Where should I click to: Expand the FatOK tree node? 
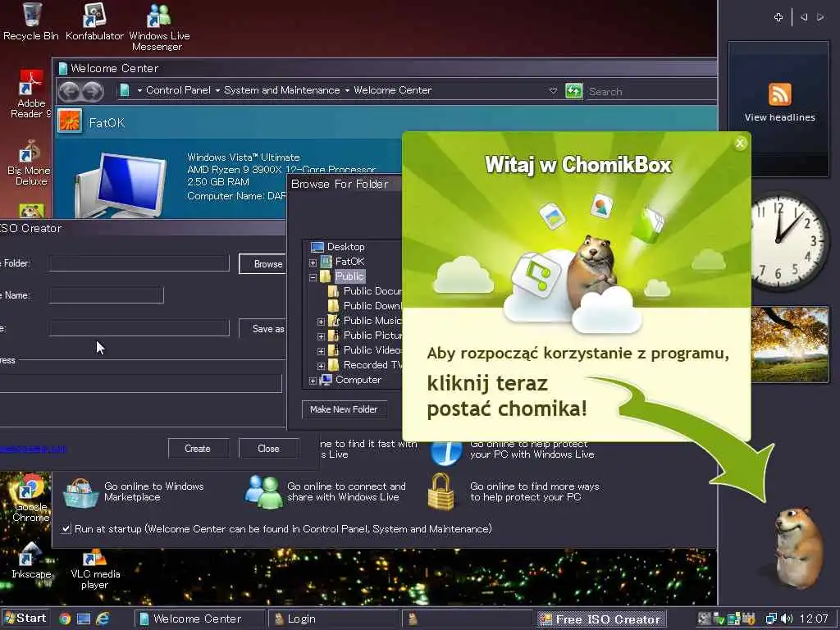tap(313, 262)
